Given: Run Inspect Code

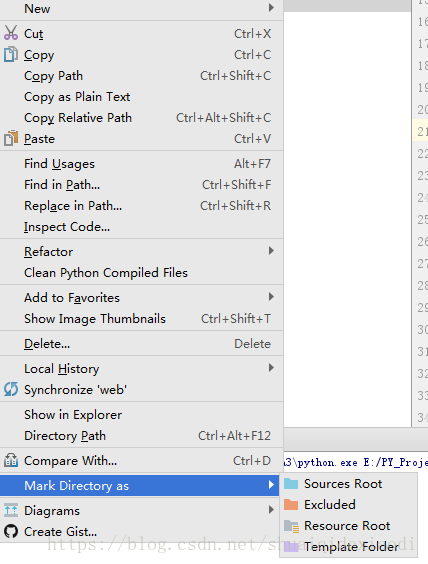Looking at the screenshot, I should click(141, 227).
